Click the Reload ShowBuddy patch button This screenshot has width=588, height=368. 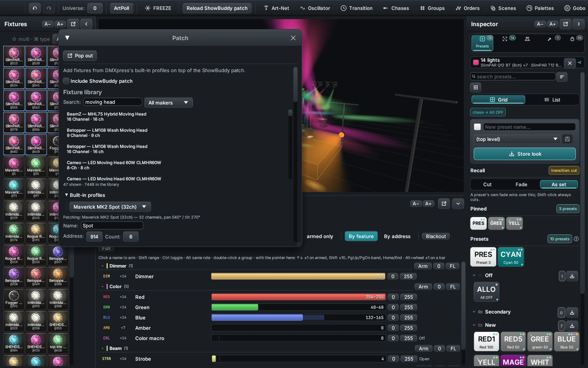(x=217, y=8)
